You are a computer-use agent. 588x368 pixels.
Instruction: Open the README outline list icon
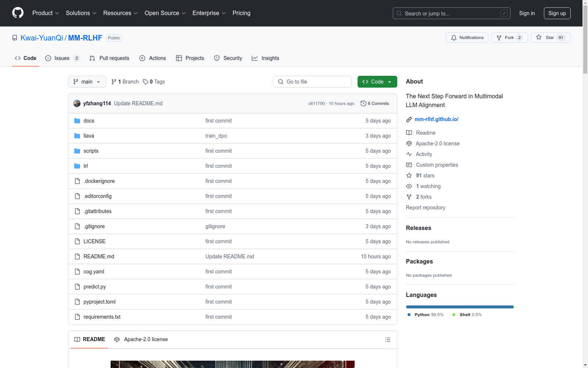[387, 340]
